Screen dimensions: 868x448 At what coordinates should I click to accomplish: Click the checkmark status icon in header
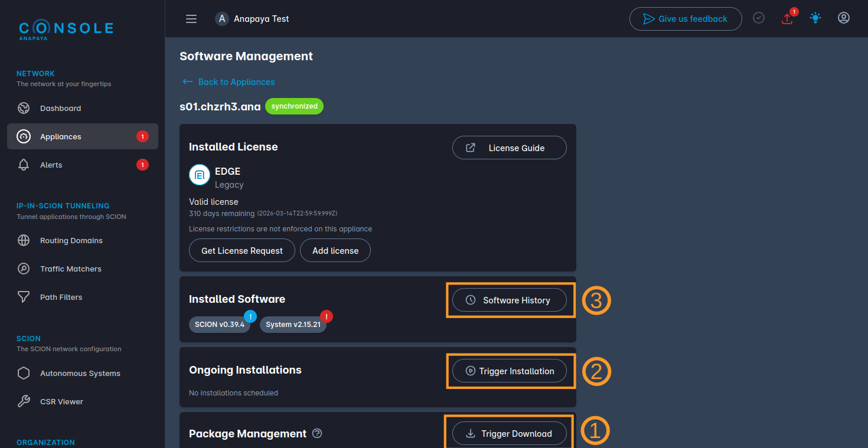tap(759, 18)
